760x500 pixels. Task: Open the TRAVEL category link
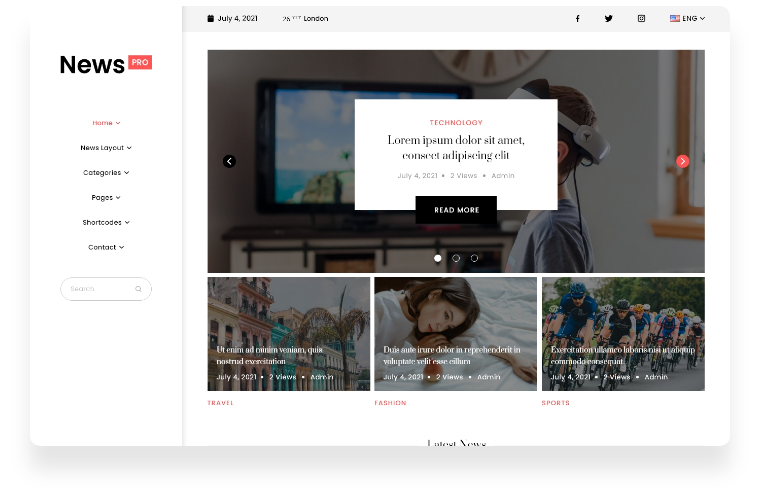(221, 403)
